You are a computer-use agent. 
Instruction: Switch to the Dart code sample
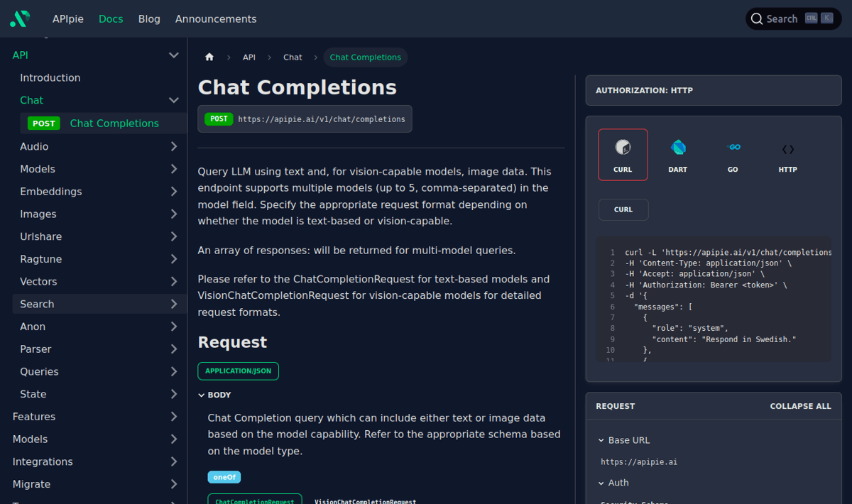point(677,154)
